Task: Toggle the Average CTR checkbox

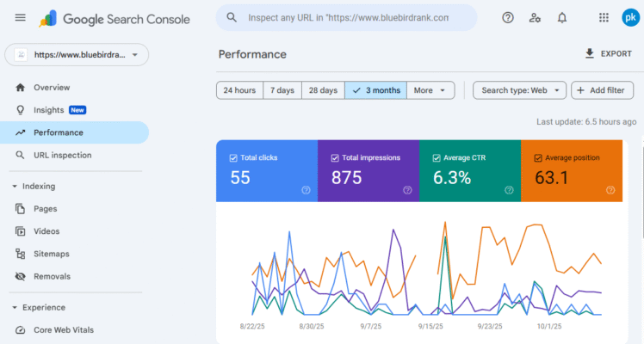Action: [x=437, y=158]
